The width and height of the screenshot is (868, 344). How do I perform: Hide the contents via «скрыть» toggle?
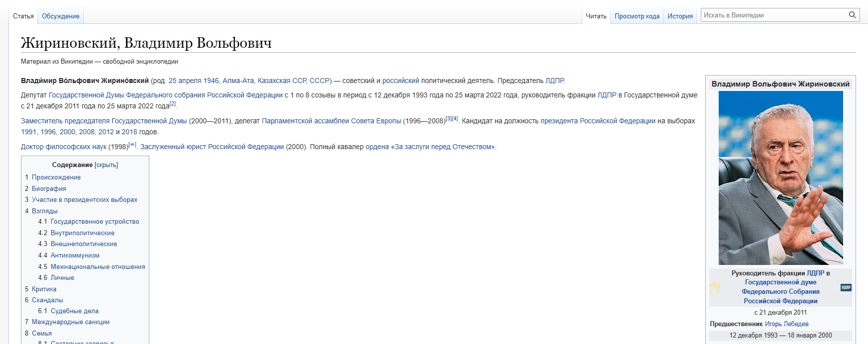pyautogui.click(x=106, y=165)
